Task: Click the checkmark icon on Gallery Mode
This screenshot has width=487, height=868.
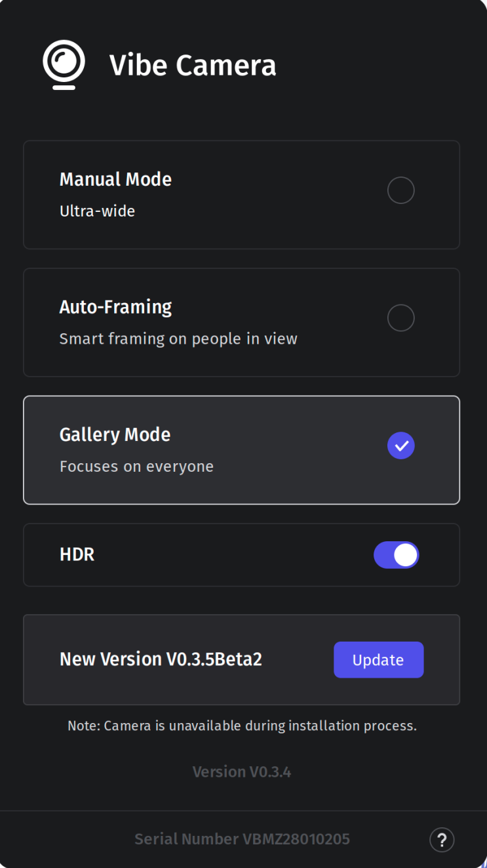Action: [x=401, y=446]
